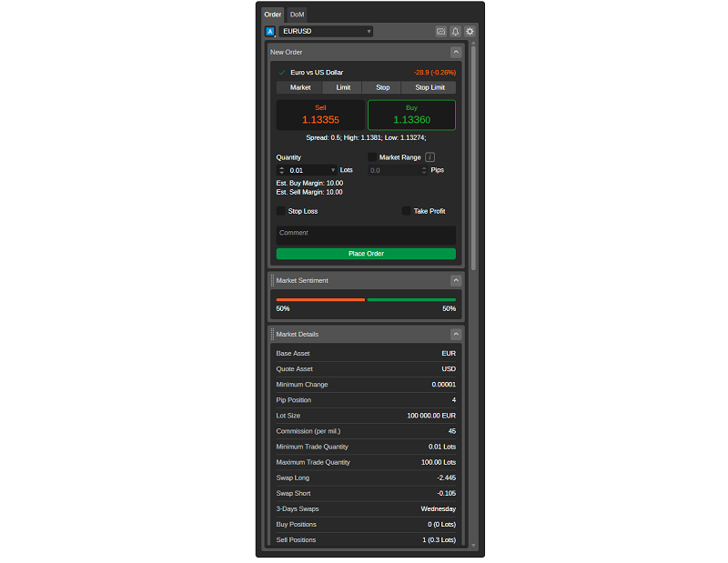The image size is (728, 563).
Task: Click the -28.9 (-0.26%) change value
Action: [x=435, y=73]
